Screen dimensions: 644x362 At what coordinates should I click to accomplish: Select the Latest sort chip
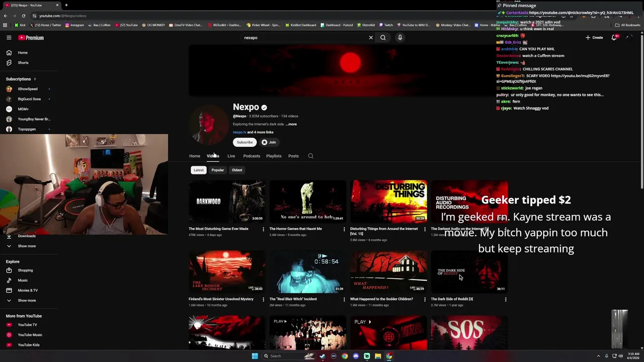pyautogui.click(x=199, y=170)
